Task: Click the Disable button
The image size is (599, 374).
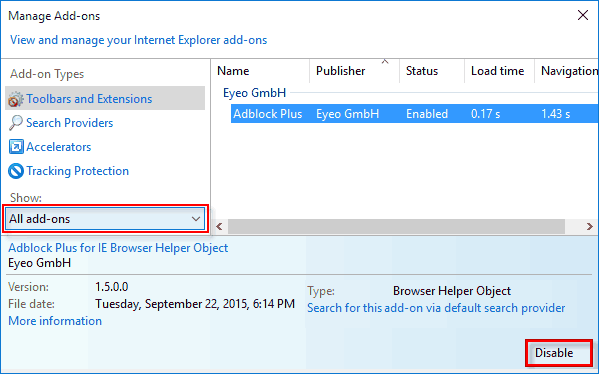Action: 559,353
